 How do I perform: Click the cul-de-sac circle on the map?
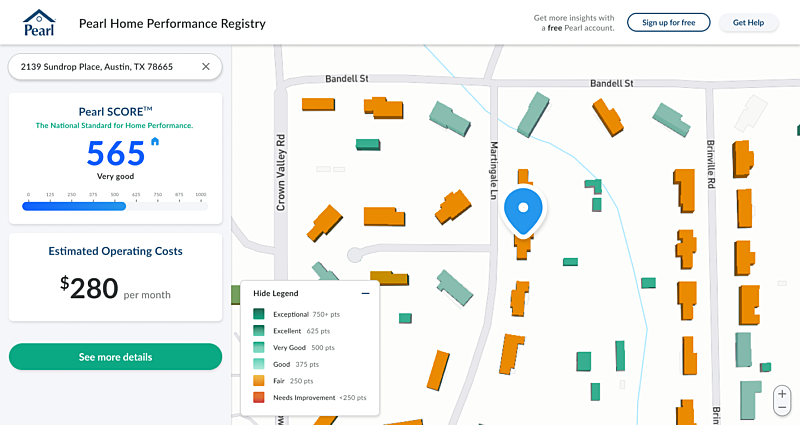[x=355, y=254]
